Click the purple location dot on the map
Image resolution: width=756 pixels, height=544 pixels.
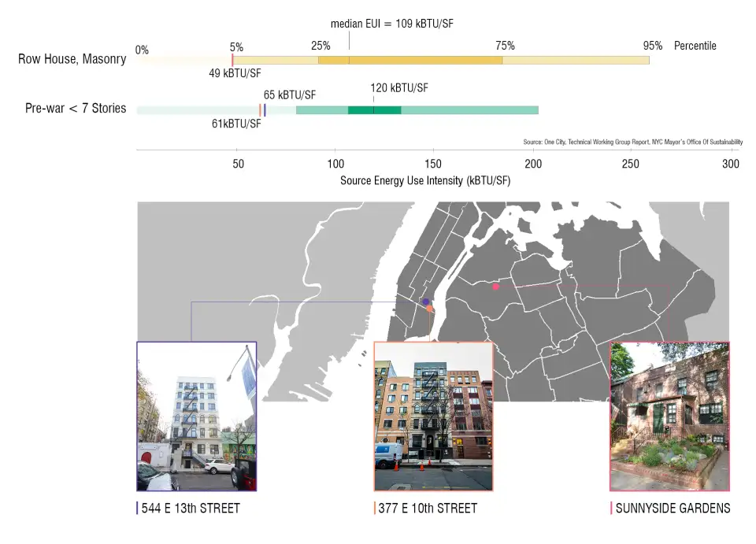[x=425, y=302]
